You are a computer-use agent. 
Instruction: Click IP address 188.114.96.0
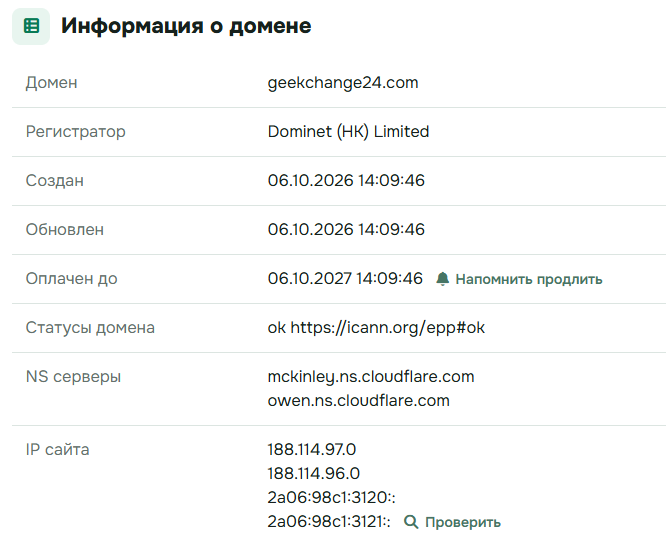[314, 473]
